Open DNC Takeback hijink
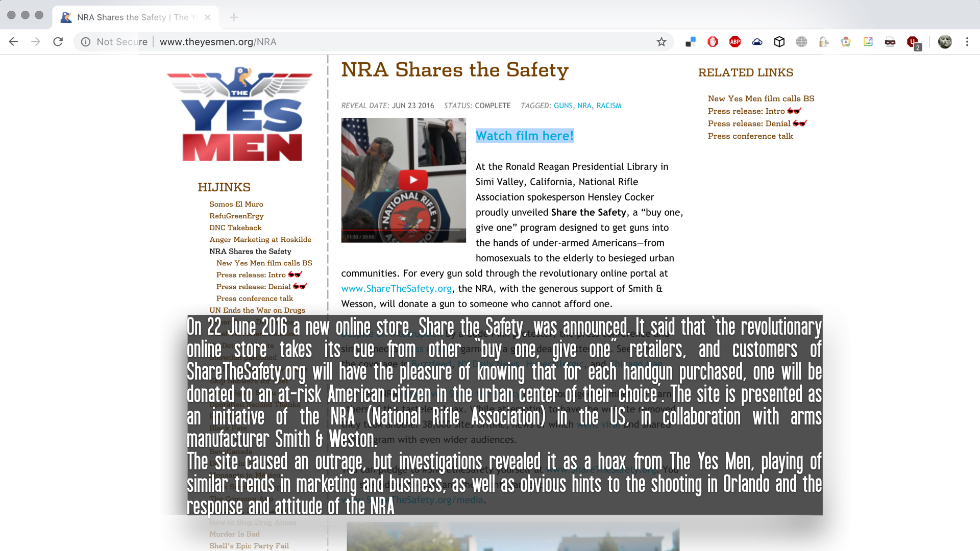The image size is (980, 551). [x=235, y=228]
